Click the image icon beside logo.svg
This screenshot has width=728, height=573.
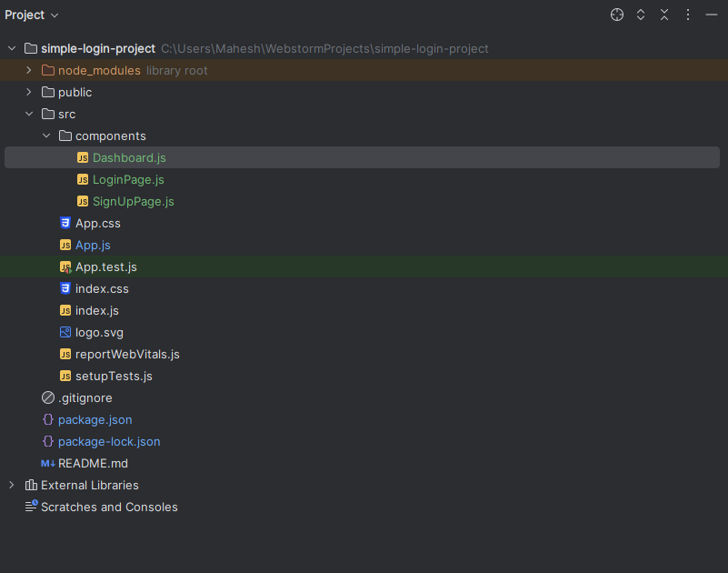(x=65, y=332)
